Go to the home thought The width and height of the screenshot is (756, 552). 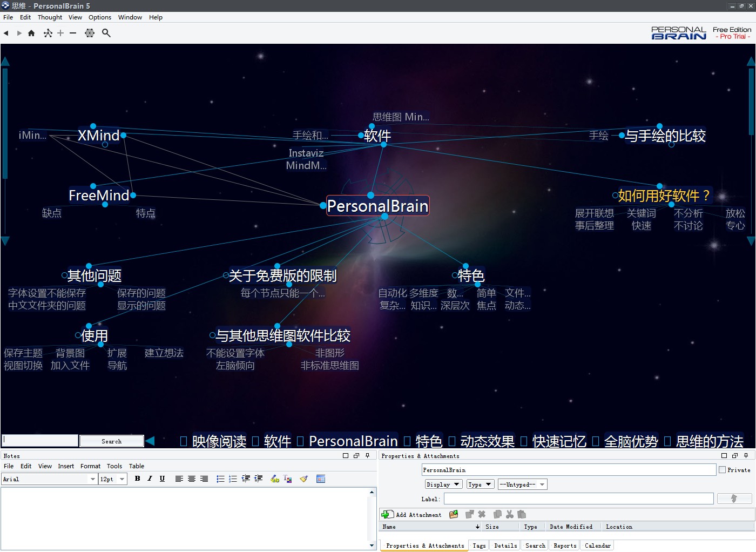coord(31,33)
